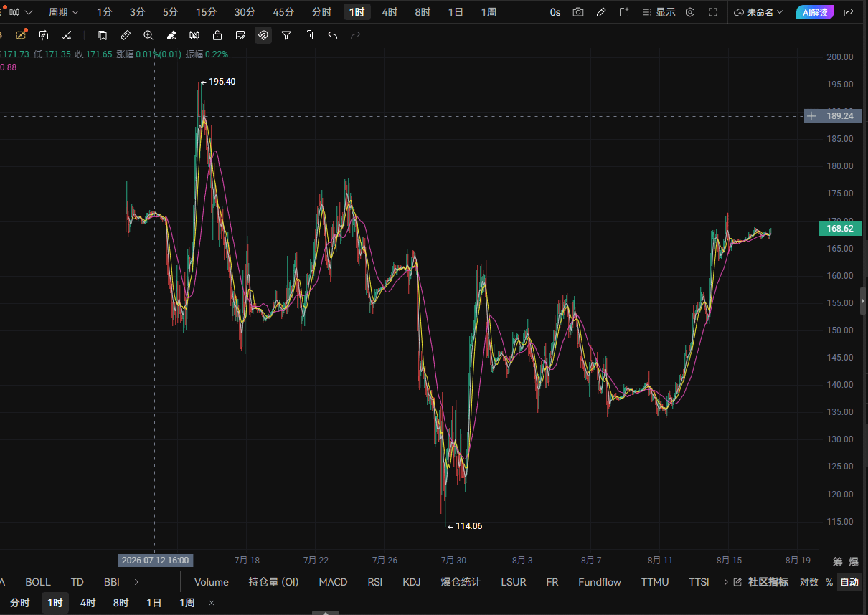
Task: Select 1时 in the top timeframe bar
Action: click(x=357, y=12)
